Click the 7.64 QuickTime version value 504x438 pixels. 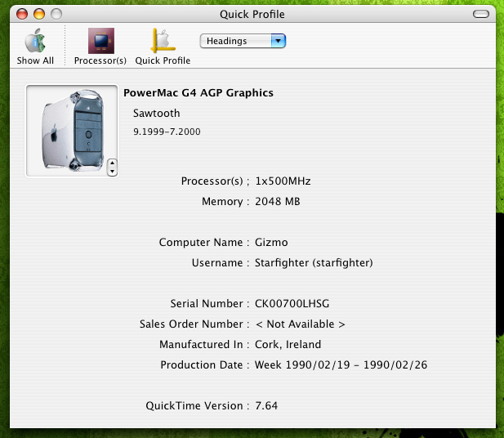266,406
